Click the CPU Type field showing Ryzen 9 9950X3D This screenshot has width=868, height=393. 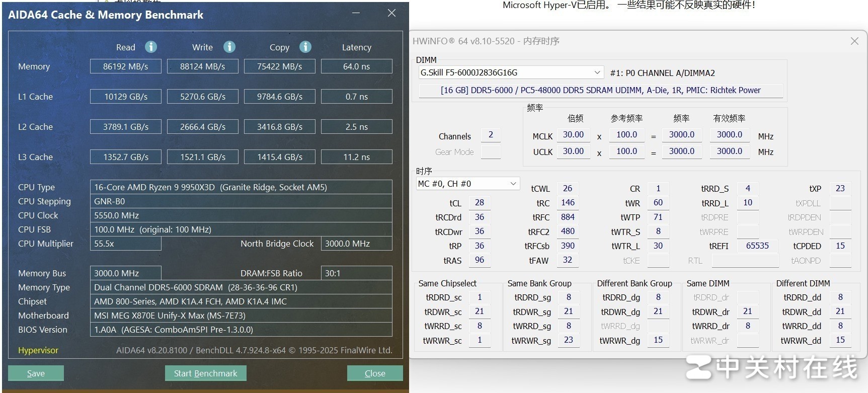point(241,187)
